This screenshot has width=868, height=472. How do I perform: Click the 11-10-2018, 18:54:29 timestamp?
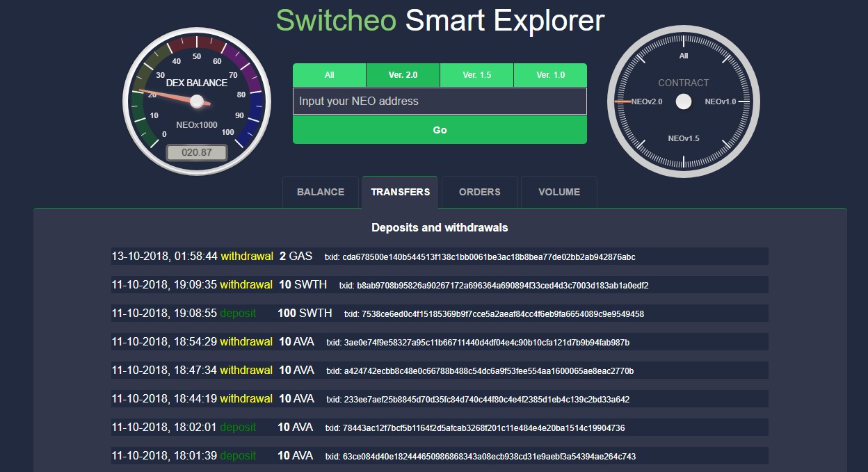(165, 342)
